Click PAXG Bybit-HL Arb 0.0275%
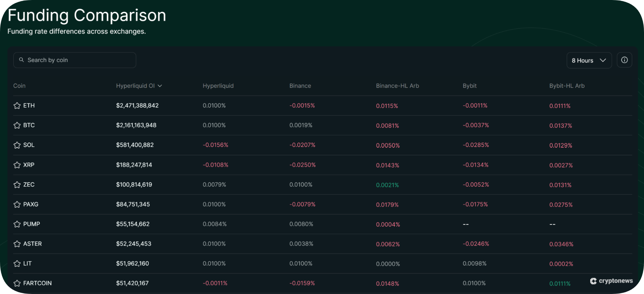Image resolution: width=644 pixels, height=294 pixels. click(561, 204)
